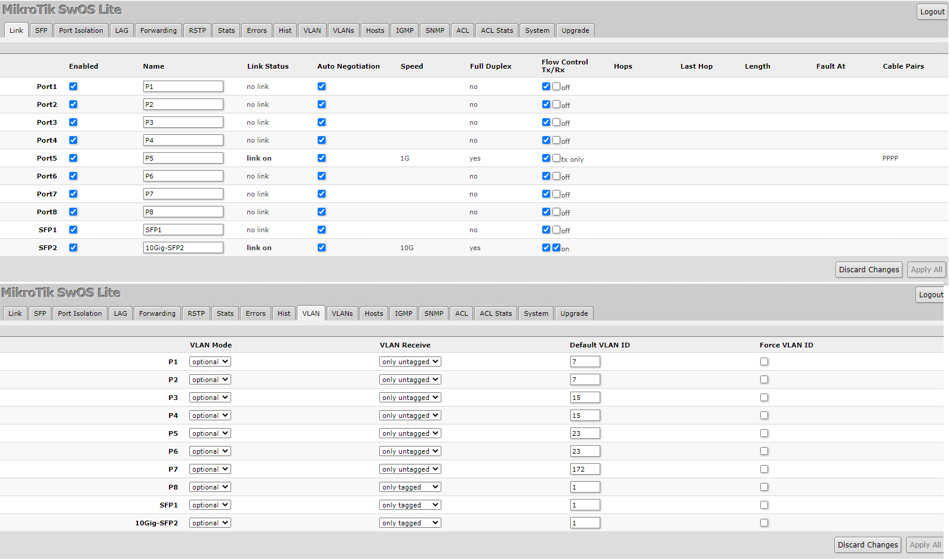Click the '1G' speed value for Port5
Image resolution: width=949 pixels, height=560 pixels.
[x=405, y=158]
